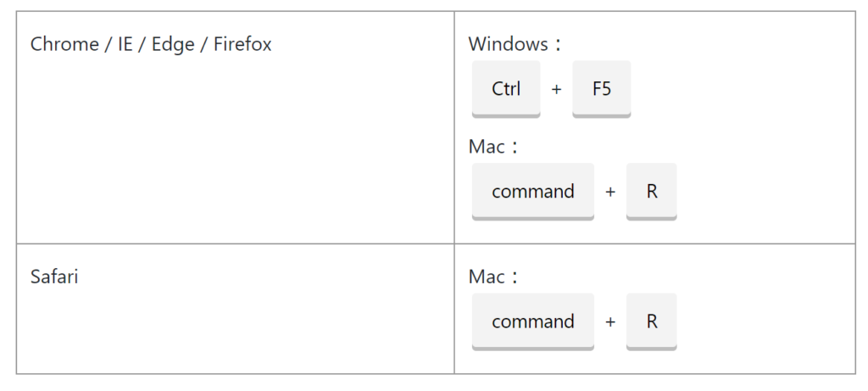Click the plus sign in the Safari row

610,322
